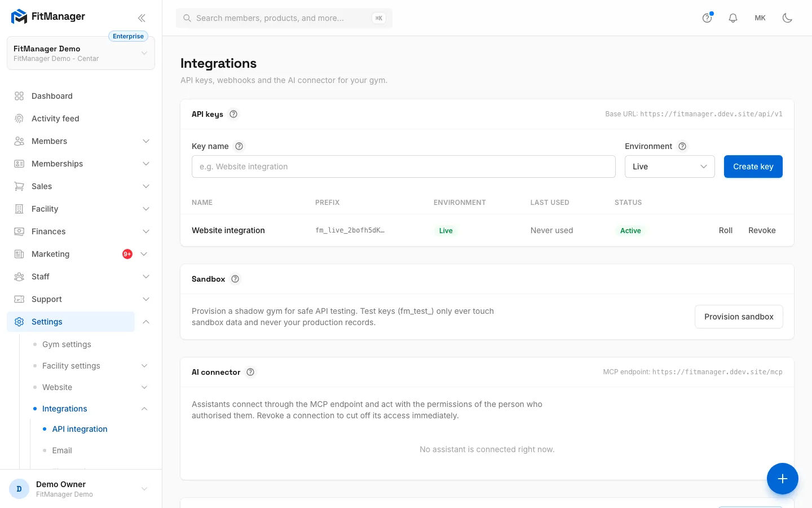Select API integration in the sidebar
Image resolution: width=812 pixels, height=508 pixels.
[x=80, y=429]
